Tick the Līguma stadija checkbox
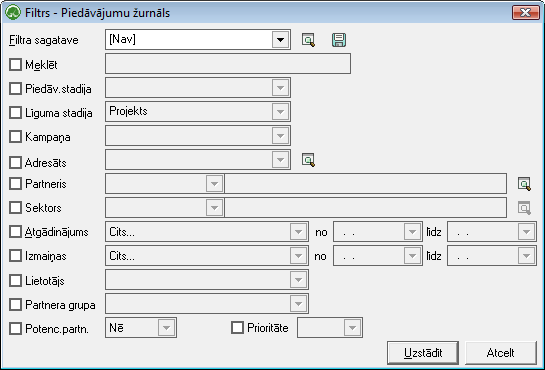Screen dimensions: 545x370 [15, 113]
